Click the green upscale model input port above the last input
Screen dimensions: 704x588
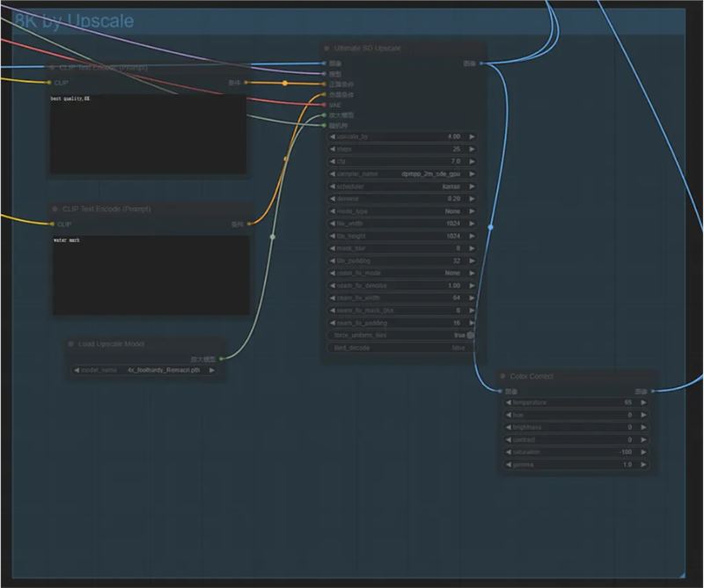coord(324,115)
